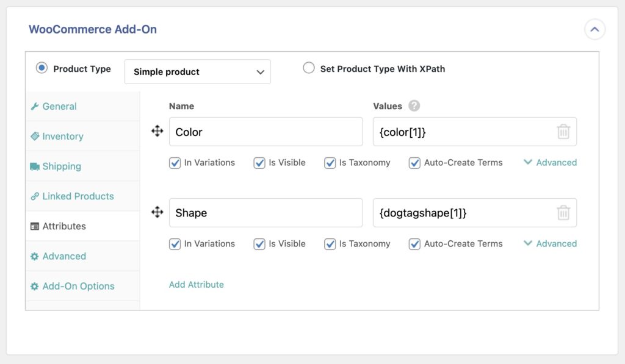Select the Linked Products chain icon
Viewport: 625px width, 364px height.
[37, 196]
